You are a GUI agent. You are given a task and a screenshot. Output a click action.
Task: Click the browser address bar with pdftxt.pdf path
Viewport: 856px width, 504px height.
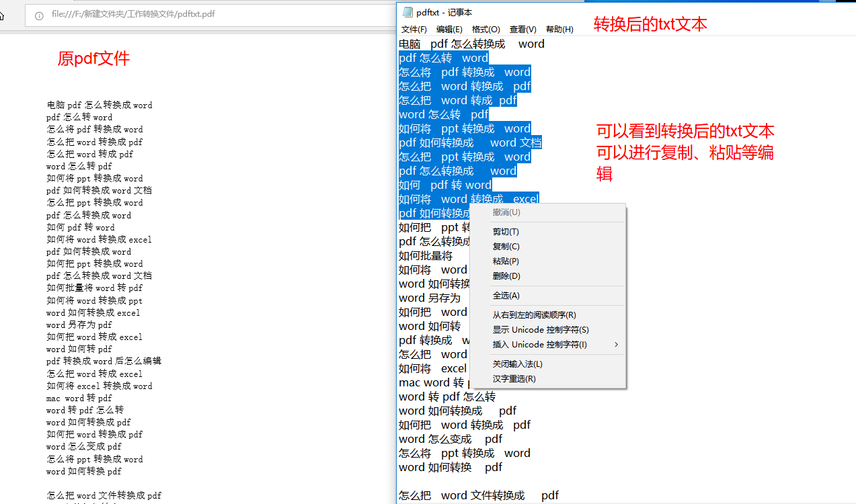coord(212,15)
